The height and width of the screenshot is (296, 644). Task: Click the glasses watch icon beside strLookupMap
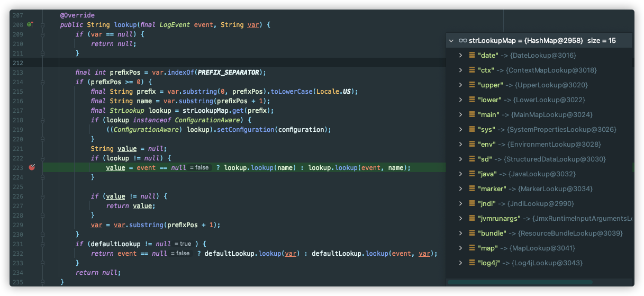[x=462, y=40]
